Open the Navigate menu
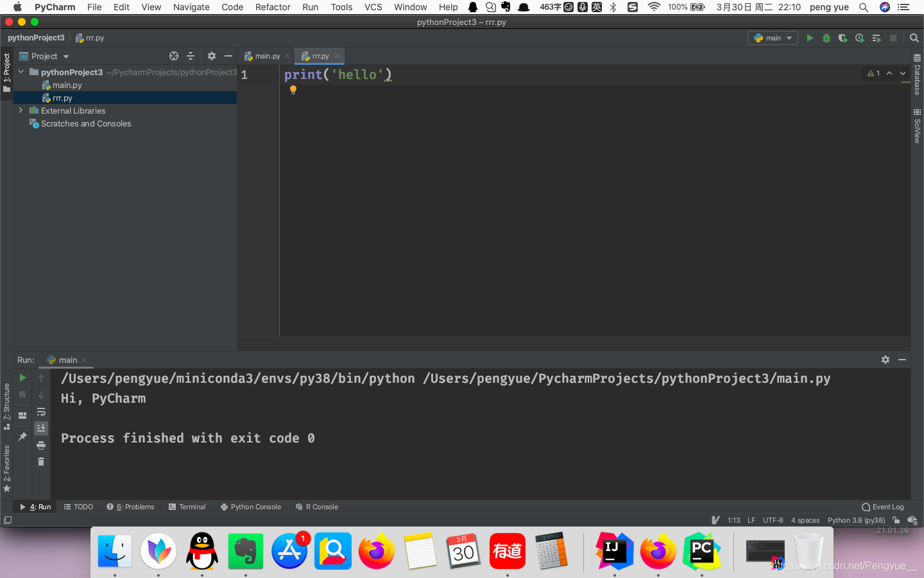Screen dimensions: 924x578 (x=191, y=7)
